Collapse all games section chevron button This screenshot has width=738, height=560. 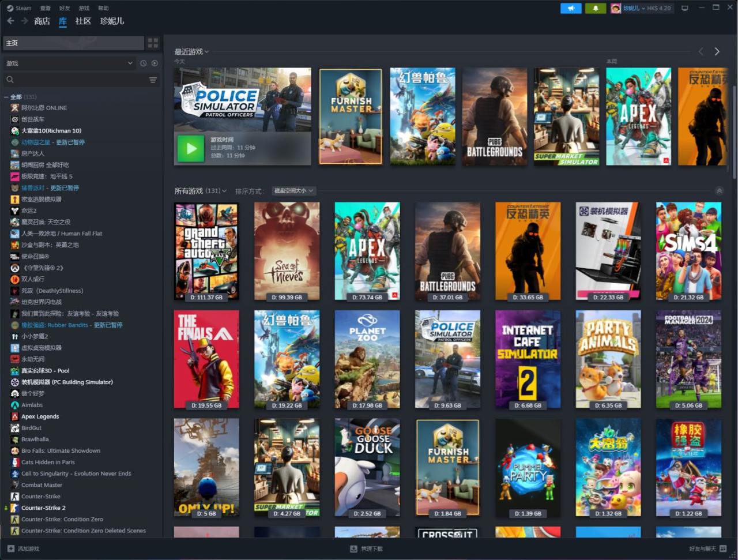pos(719,191)
